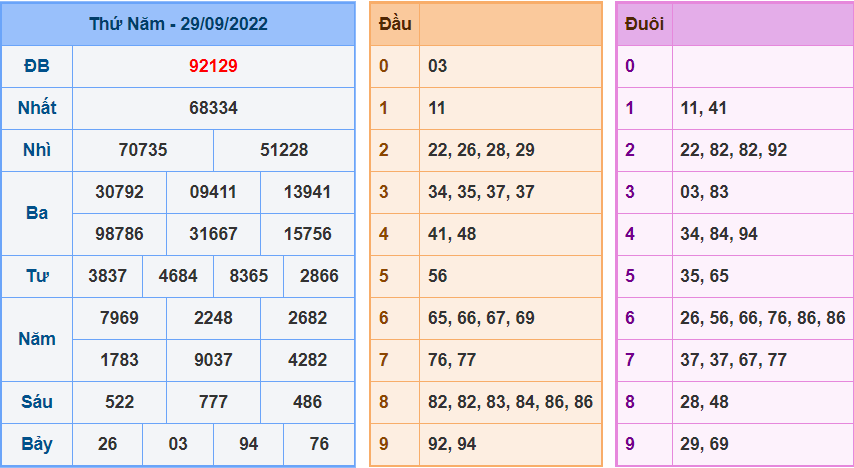The image size is (854, 468).
Task: Click fifth prize number 1783
Action: click(119, 360)
